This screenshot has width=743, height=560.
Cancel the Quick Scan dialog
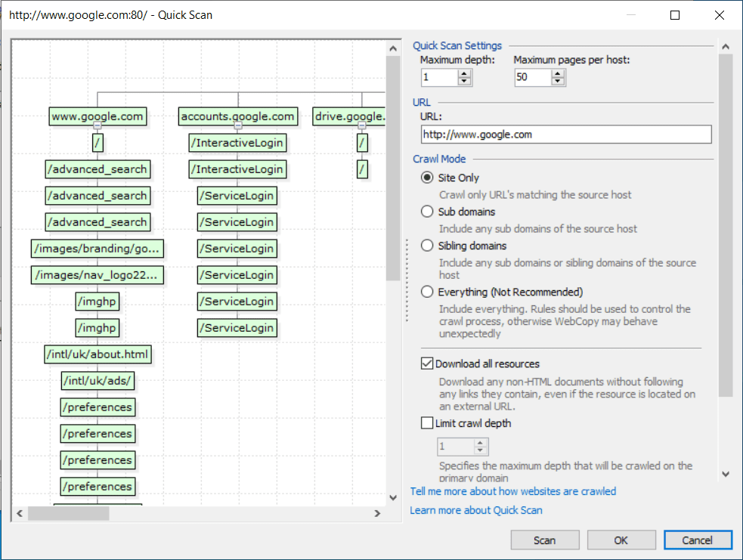point(697,540)
